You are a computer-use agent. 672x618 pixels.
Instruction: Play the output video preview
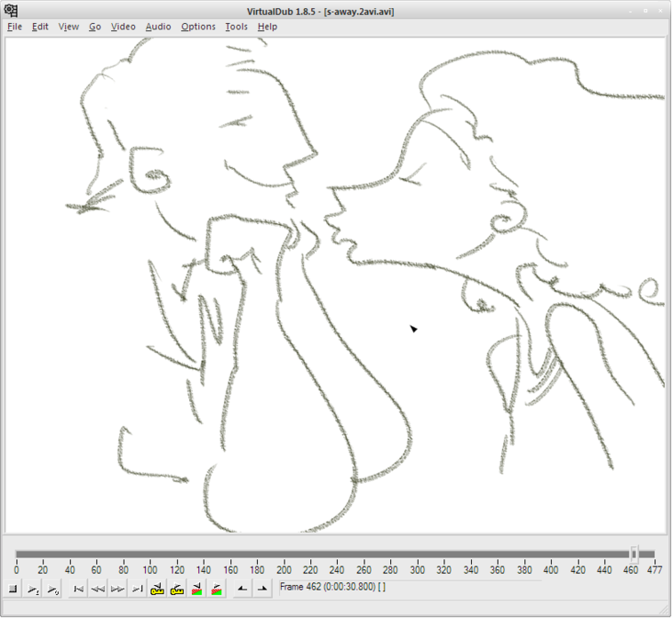pos(52,590)
